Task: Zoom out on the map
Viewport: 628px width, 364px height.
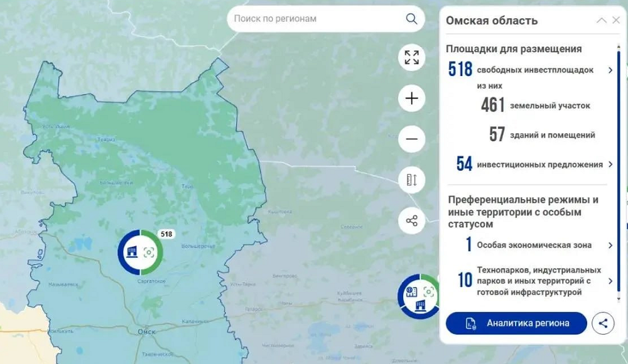Action: click(x=411, y=139)
